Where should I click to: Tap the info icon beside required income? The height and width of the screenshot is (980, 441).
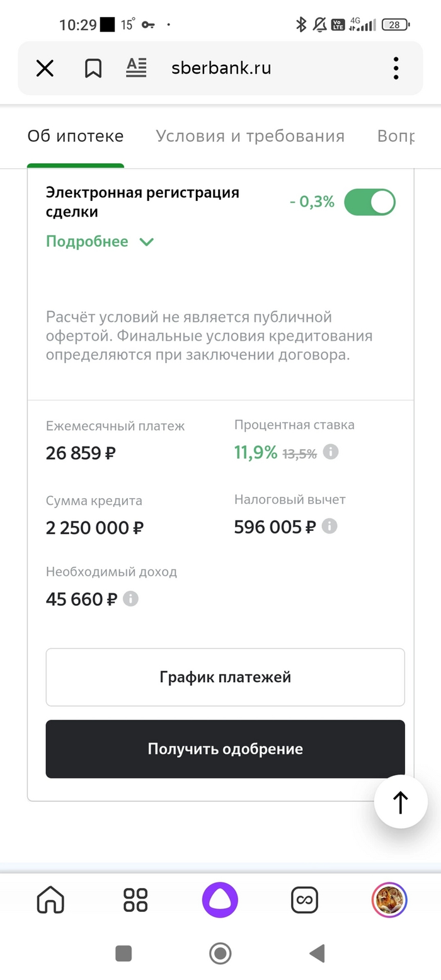pyautogui.click(x=130, y=598)
